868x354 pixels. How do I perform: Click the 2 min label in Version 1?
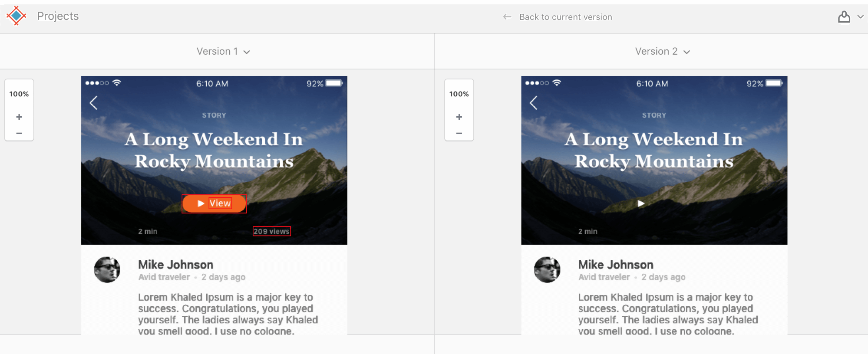point(148,232)
